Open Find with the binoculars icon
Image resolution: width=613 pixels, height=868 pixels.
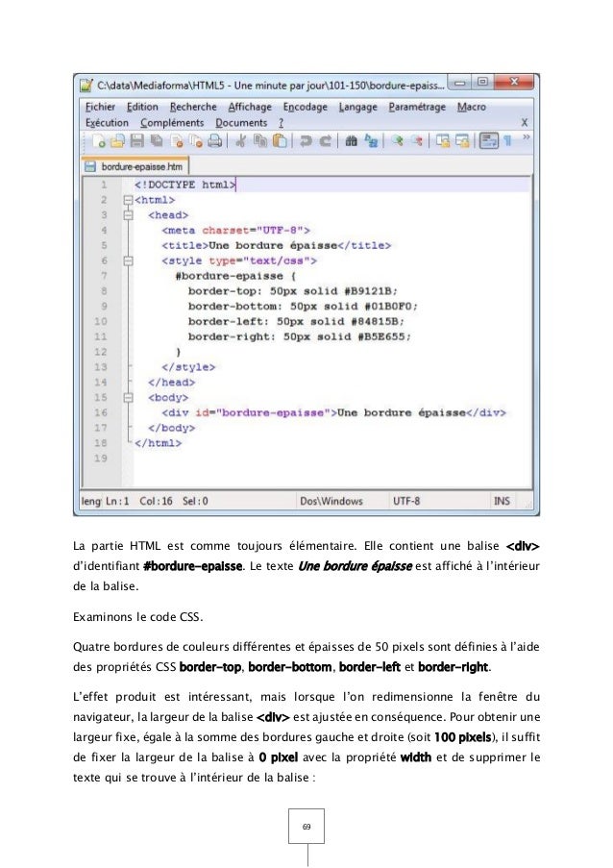(x=352, y=141)
